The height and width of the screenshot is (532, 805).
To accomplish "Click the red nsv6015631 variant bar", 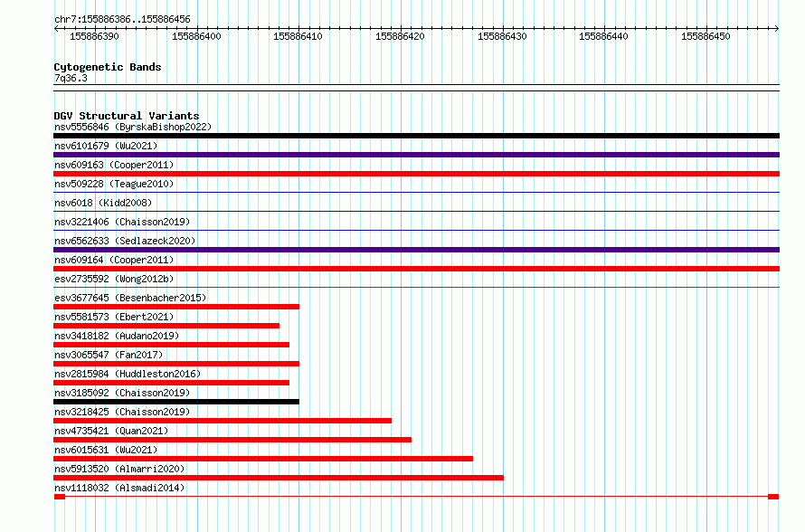I will (x=263, y=459).
